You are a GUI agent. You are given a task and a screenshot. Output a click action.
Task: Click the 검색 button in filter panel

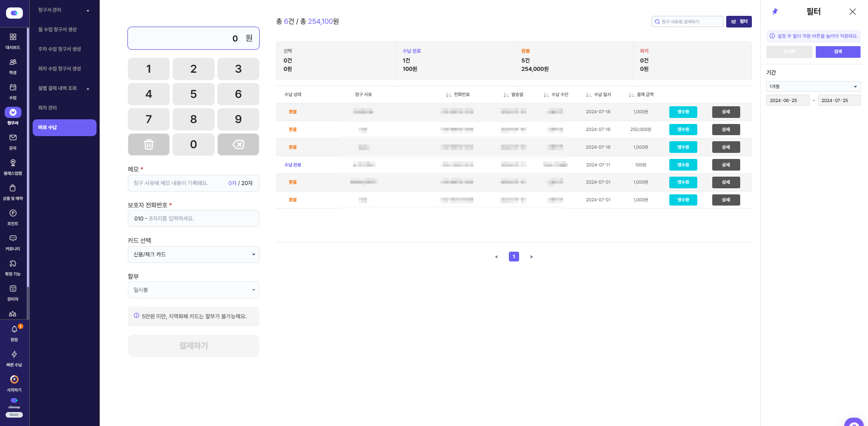point(838,52)
